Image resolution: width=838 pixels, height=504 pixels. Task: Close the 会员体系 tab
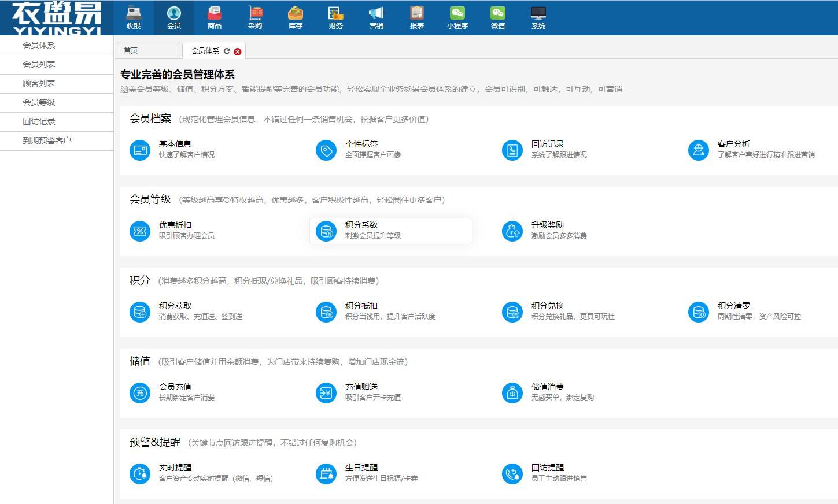[x=238, y=51]
